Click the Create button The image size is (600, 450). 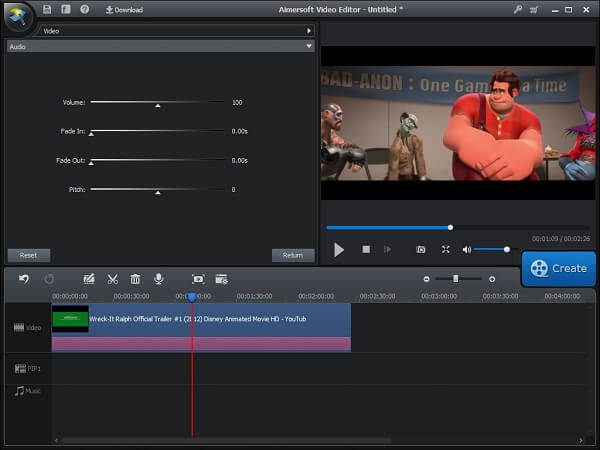(559, 269)
